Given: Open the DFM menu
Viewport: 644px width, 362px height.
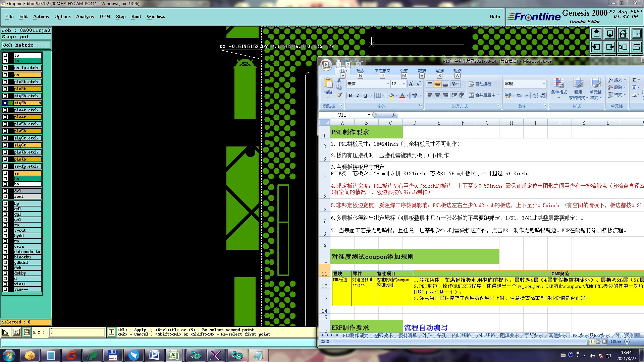Looking at the screenshot, I should pos(105,16).
